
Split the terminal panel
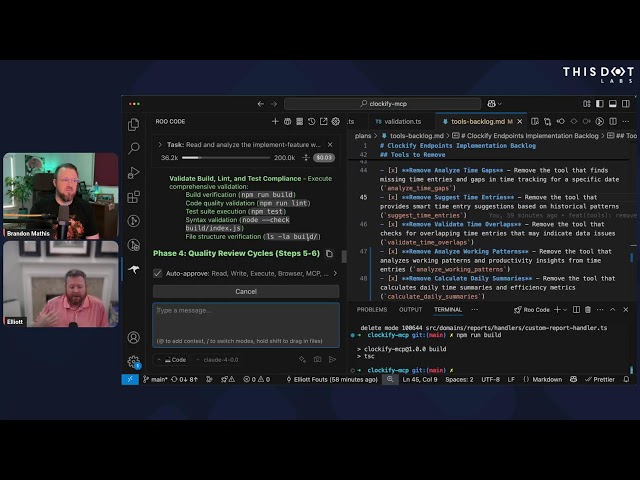[576, 310]
